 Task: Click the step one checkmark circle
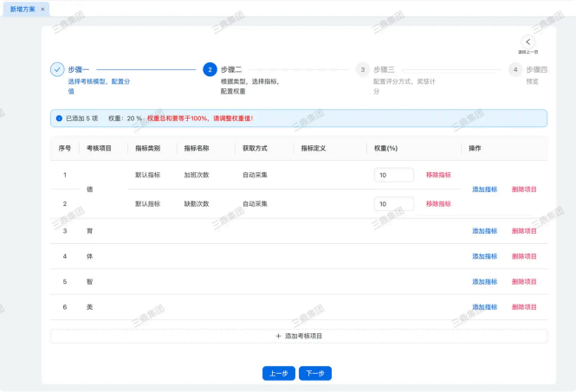[x=57, y=69]
